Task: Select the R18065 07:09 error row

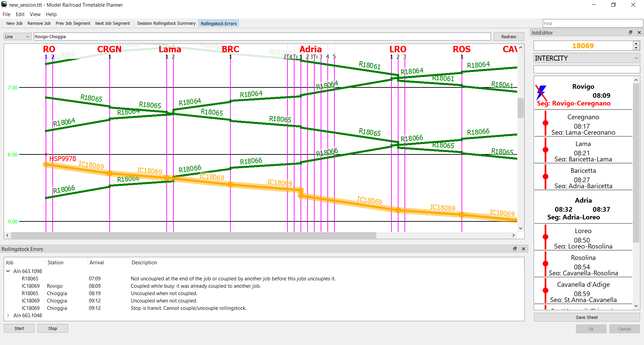Action: point(264,279)
